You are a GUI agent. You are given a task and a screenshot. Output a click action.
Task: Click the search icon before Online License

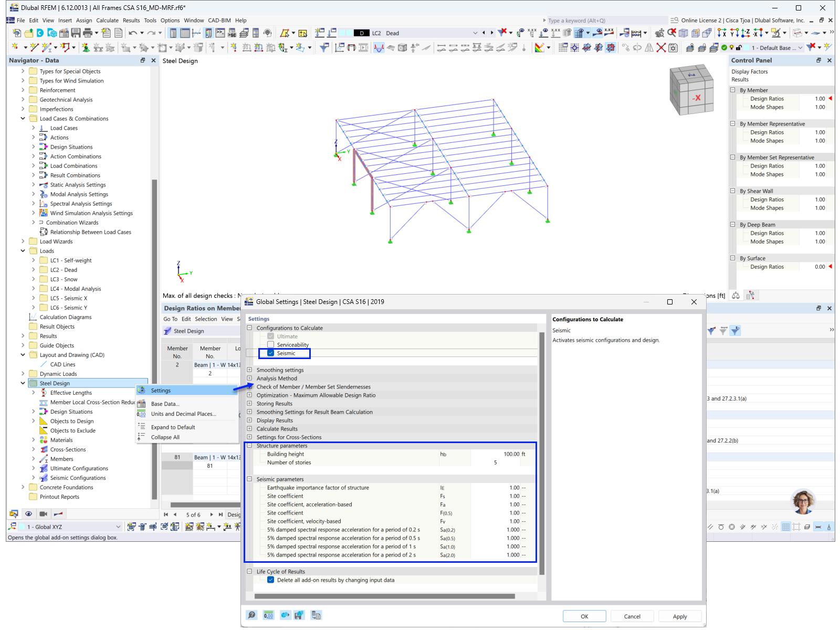point(674,20)
